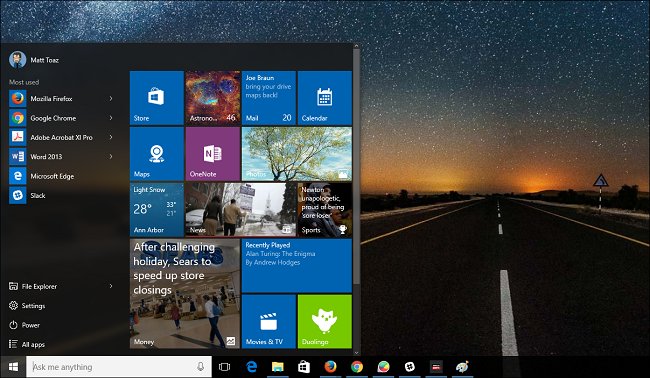Viewport: 650px width, 378px height.
Task: Open the Ann Arbor weather tile
Action: pyautogui.click(x=157, y=210)
